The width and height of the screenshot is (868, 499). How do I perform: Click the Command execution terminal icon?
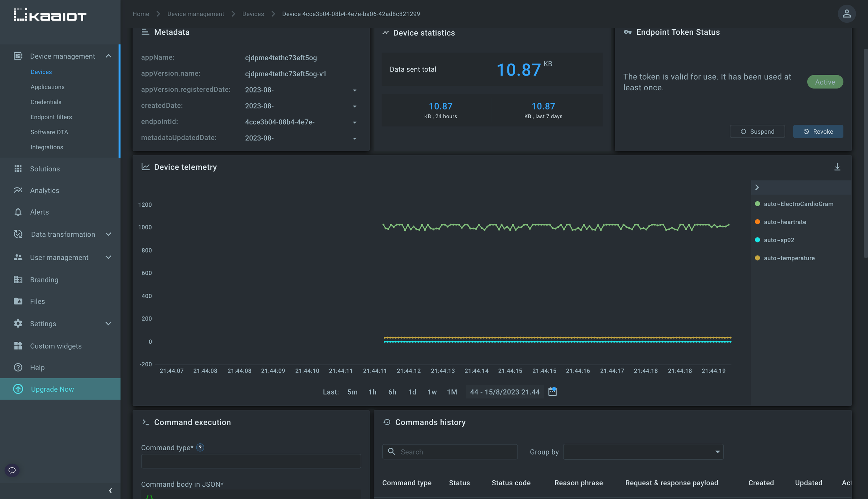pyautogui.click(x=145, y=422)
